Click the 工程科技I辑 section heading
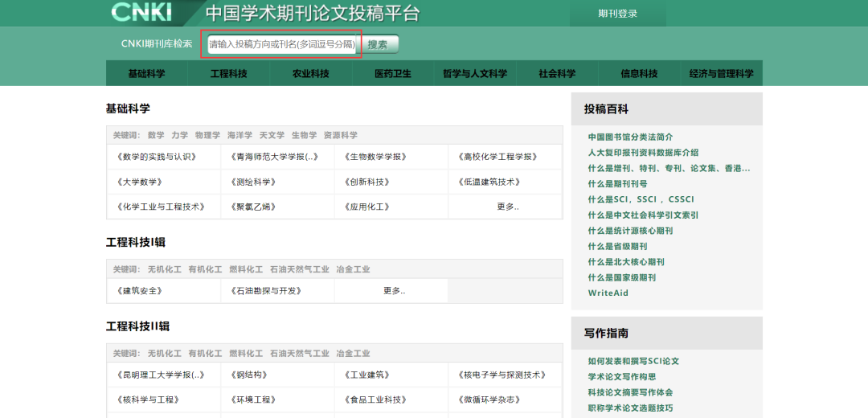Image resolution: width=868 pixels, height=418 pixels. 136,243
